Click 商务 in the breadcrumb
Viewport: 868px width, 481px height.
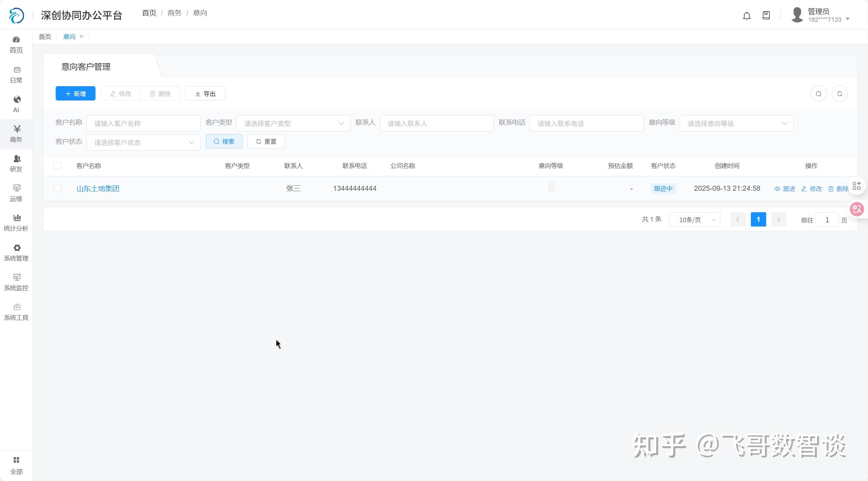175,13
